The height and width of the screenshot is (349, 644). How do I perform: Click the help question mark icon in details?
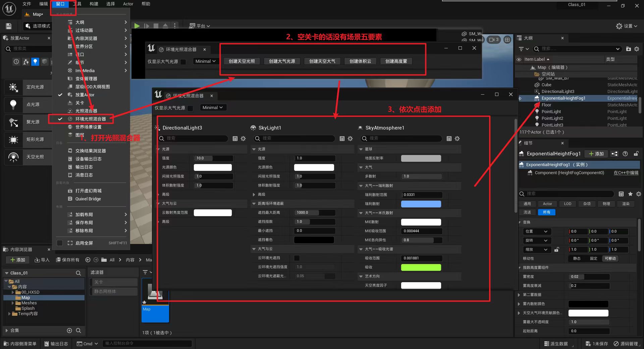coord(625,154)
